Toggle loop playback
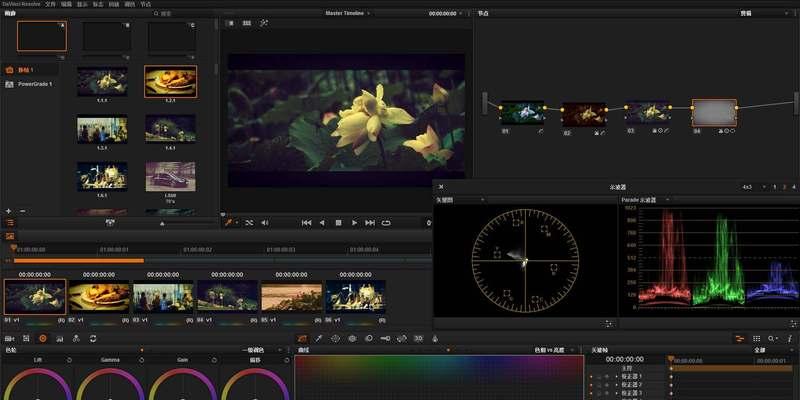Screen dimensions: 800x400 386,222
